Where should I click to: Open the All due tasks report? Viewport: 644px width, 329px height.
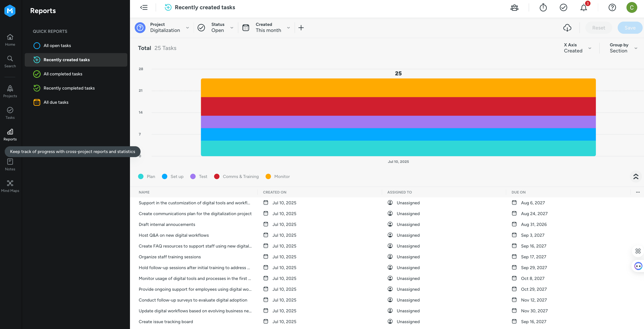pos(56,102)
